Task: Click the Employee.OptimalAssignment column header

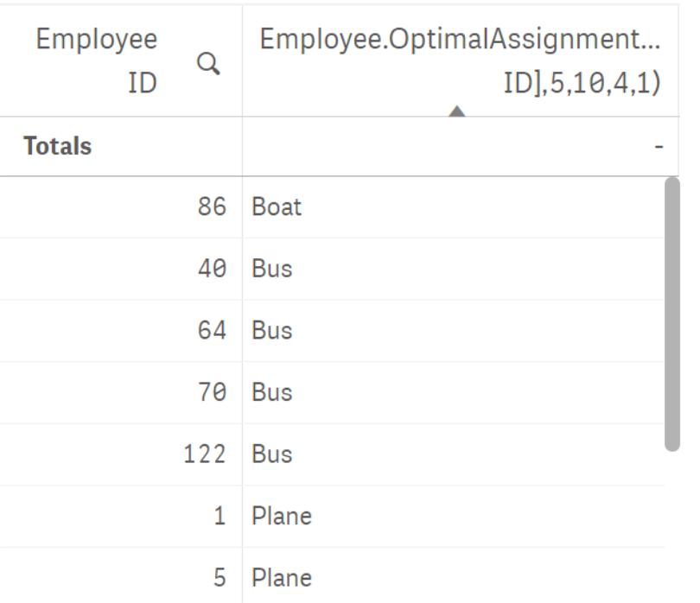Action: (461, 60)
